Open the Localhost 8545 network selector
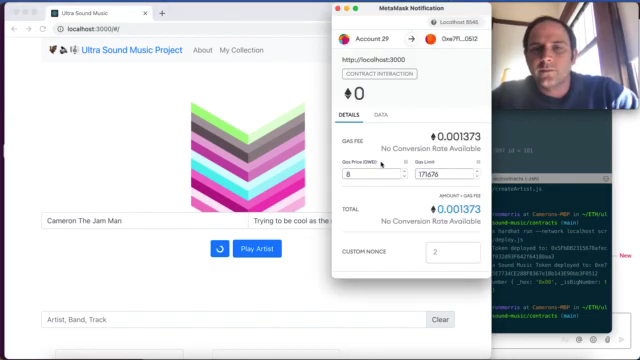Viewport: 640px width, 360px height. click(x=454, y=22)
